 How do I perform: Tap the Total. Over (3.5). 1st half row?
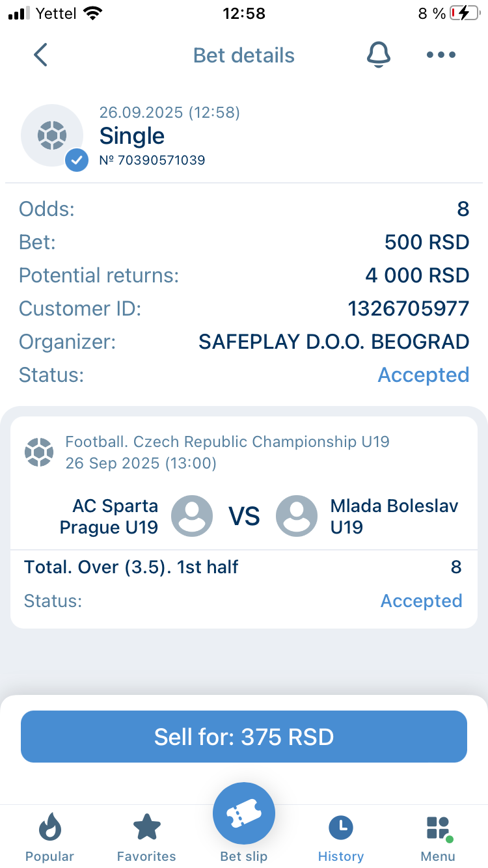[x=131, y=567]
